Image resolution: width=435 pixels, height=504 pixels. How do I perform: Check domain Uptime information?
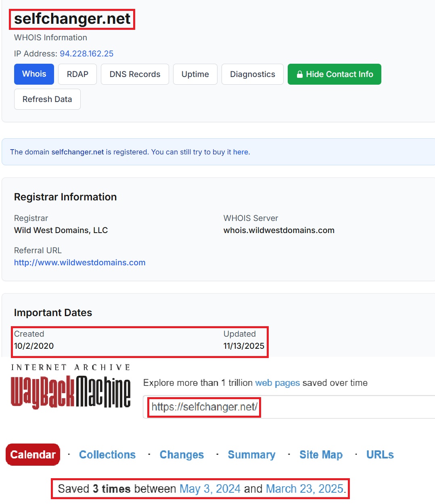coord(195,74)
